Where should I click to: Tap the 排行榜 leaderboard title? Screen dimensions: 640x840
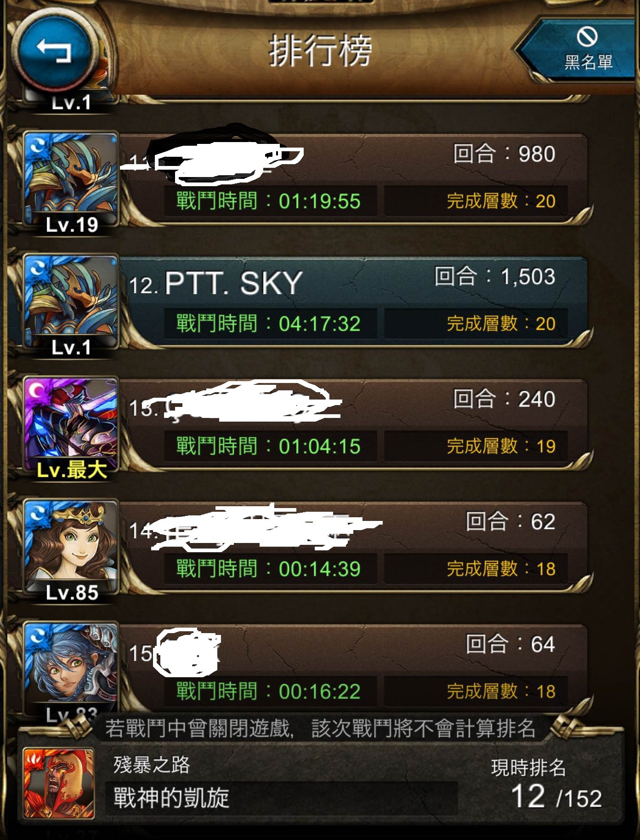(x=320, y=51)
